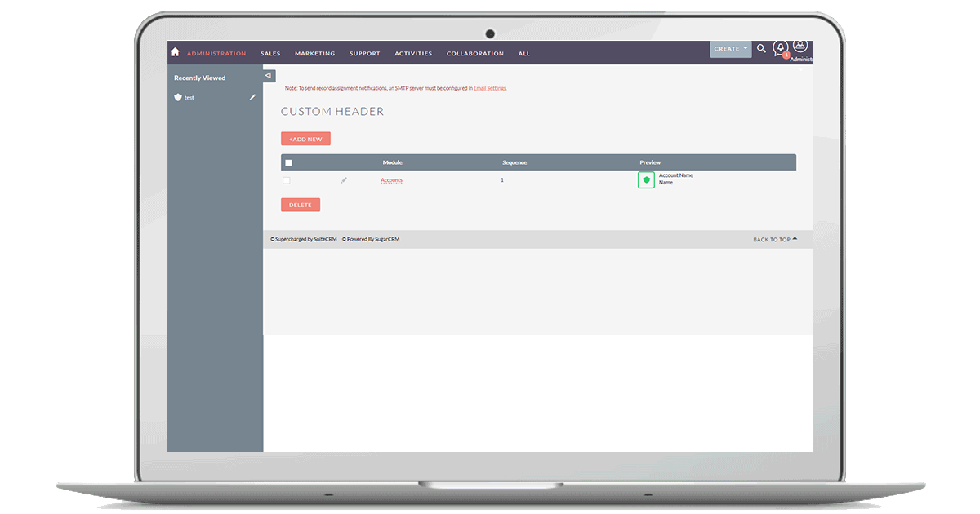Click the CUSTOM HEADER title
980x514 pixels.
[332, 112]
